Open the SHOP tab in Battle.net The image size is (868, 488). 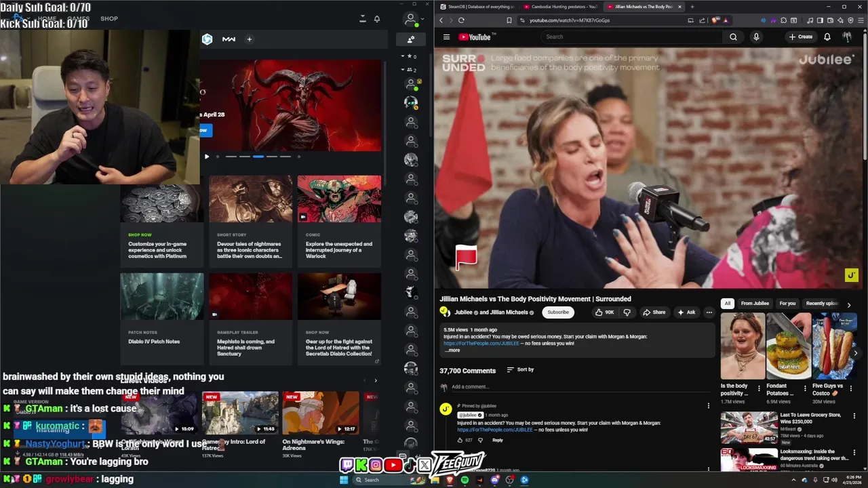(109, 19)
